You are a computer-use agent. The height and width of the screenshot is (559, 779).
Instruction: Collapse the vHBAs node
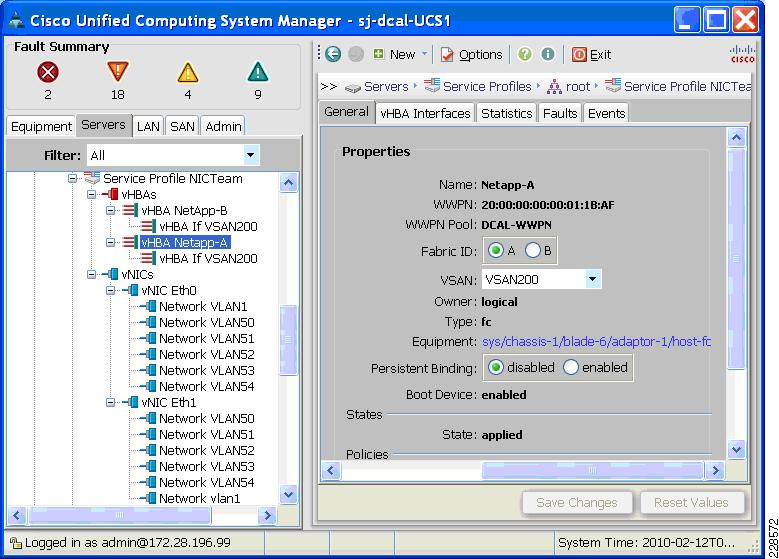(x=91, y=194)
